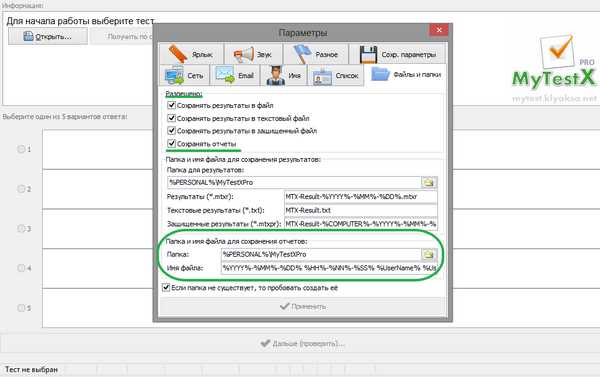Select answer option 5 radio button
This screenshot has width=600, height=377.
21,308
